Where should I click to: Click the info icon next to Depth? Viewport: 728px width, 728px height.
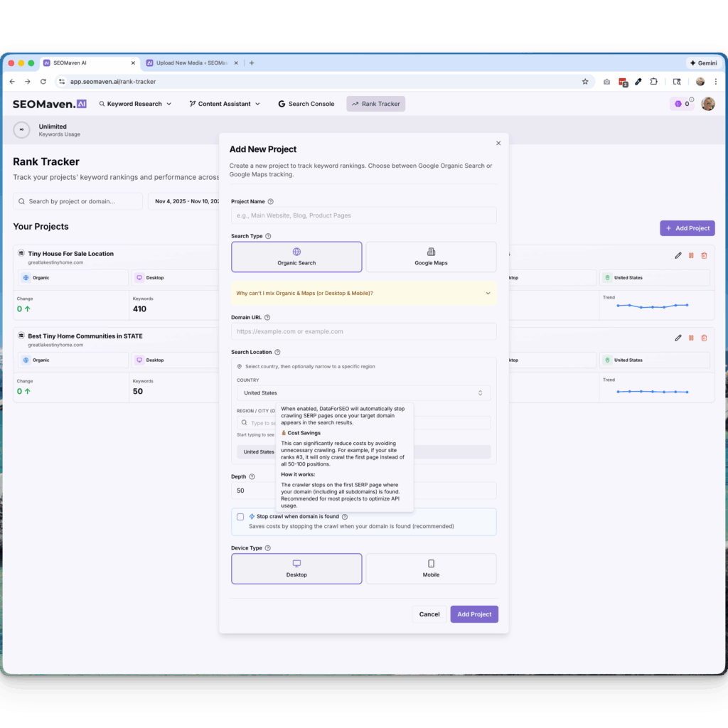(x=252, y=477)
